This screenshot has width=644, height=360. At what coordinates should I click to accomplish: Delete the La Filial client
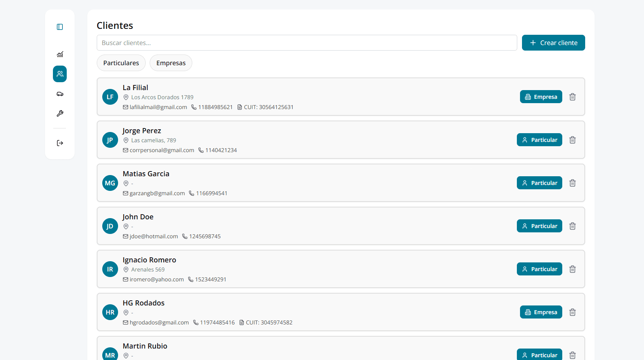coord(573,97)
